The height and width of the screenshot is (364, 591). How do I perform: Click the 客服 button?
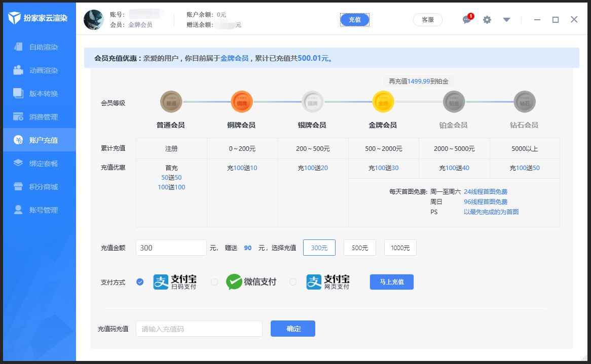(x=427, y=20)
